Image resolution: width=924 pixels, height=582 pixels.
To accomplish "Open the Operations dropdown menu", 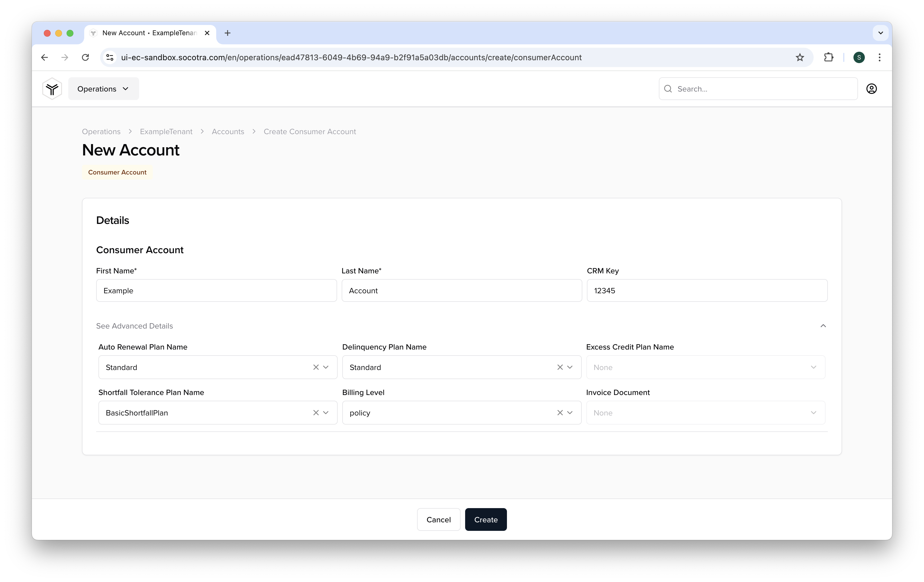I will pyautogui.click(x=104, y=88).
